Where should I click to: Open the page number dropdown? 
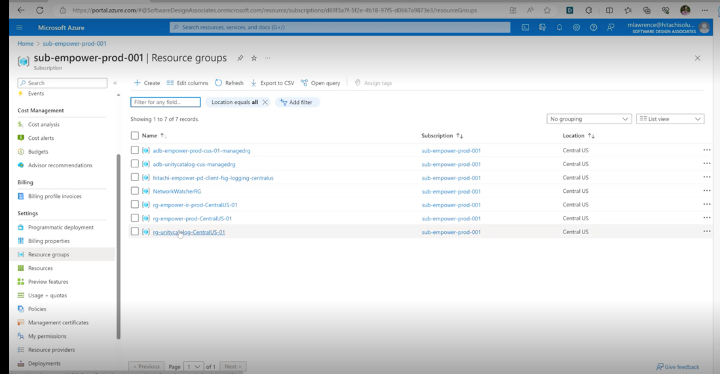pyautogui.click(x=193, y=367)
